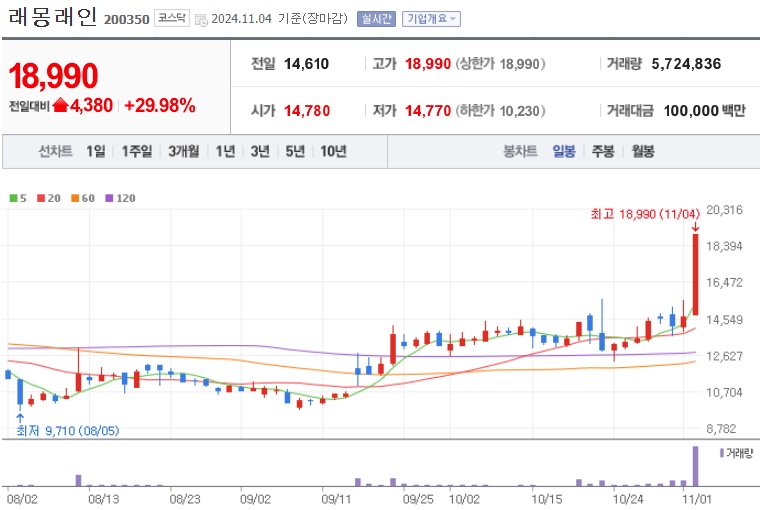Click the tallest volume bar on 11/04
Image resolution: width=760 pixels, height=510 pixels.
point(696,466)
